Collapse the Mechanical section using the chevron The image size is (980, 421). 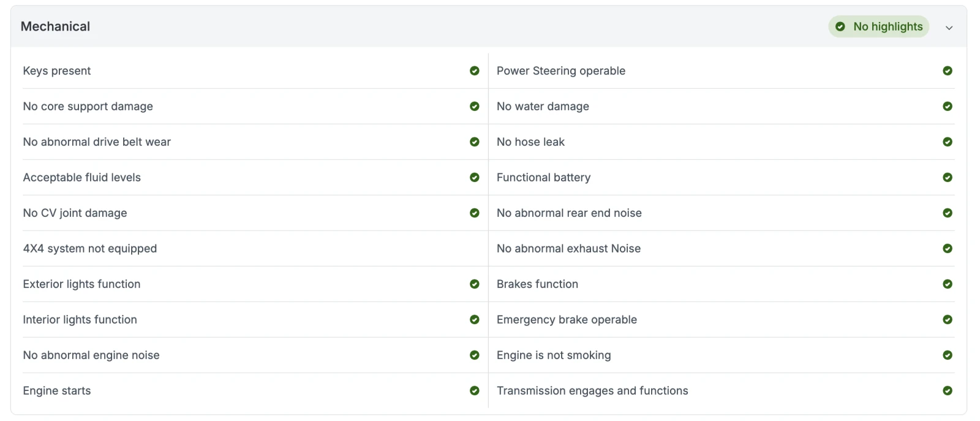pos(949,28)
